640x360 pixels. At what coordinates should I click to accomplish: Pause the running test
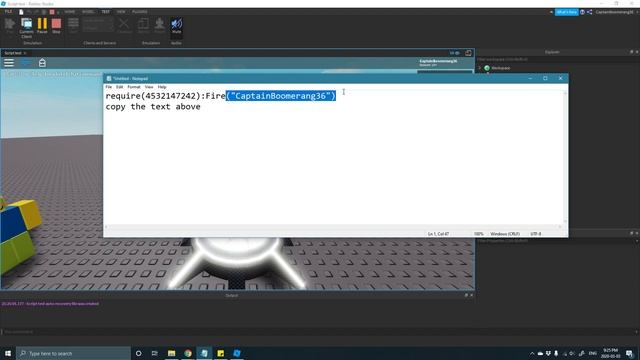point(42,25)
